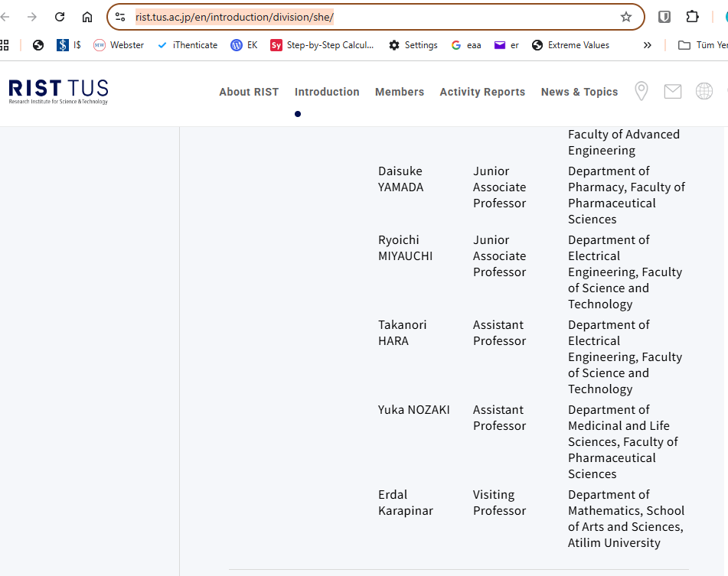Click the RIST TUS logo
Viewport: 728px width, 576px height.
(58, 91)
